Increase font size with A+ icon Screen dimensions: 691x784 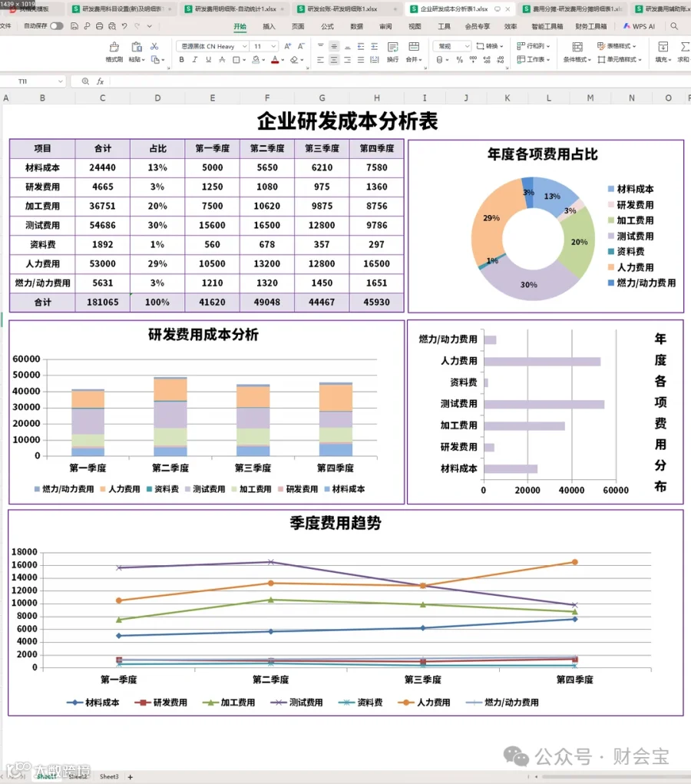287,47
